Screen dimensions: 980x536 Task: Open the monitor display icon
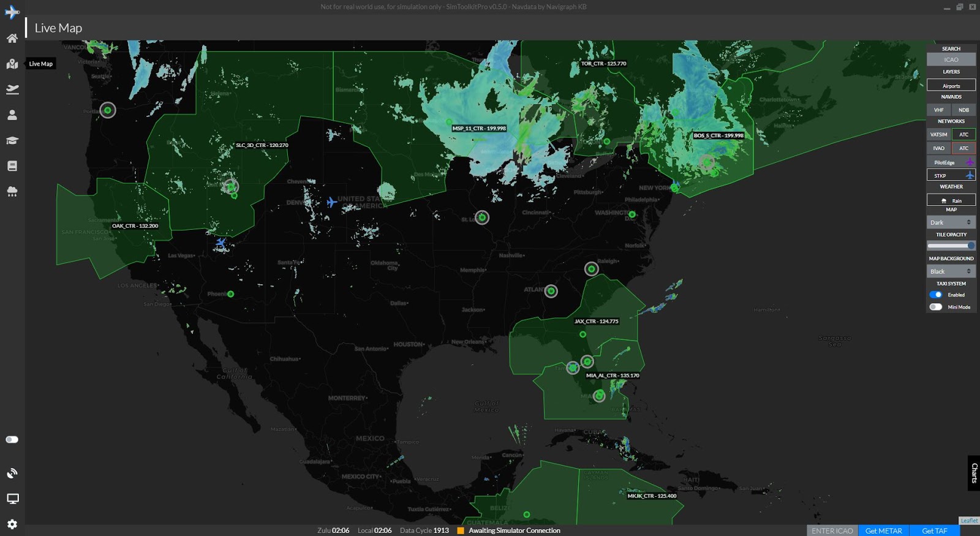point(12,499)
